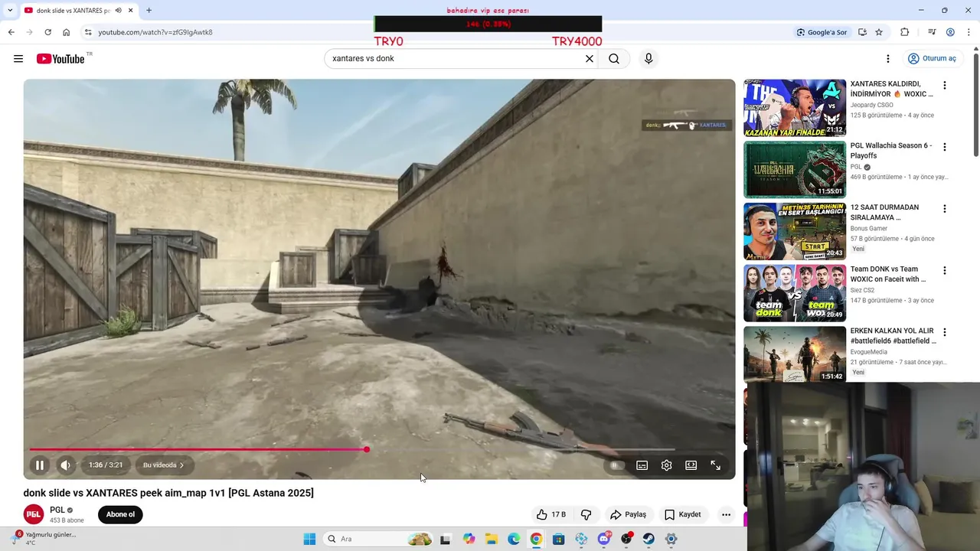Open options menu for PGL Wallachia video
The height and width of the screenshot is (551, 980).
[x=945, y=147]
